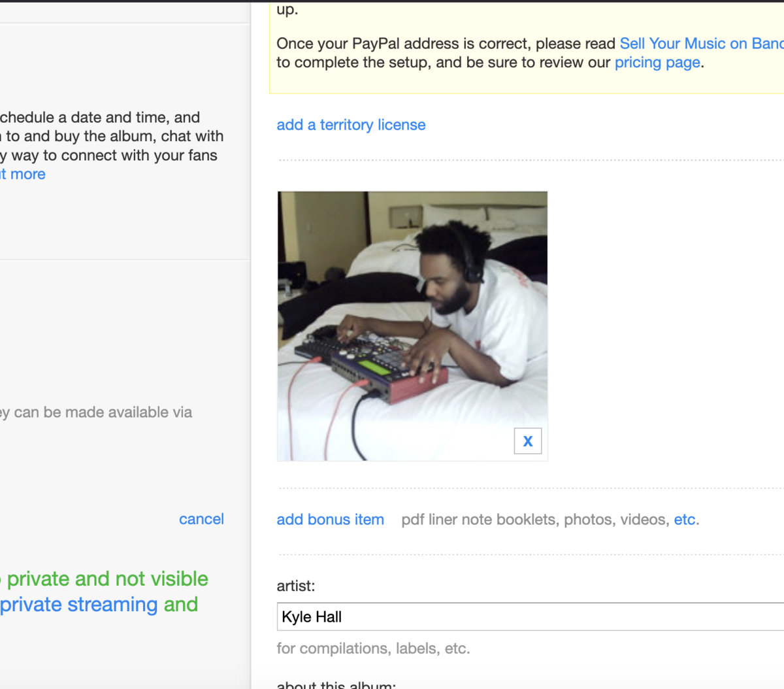The width and height of the screenshot is (784, 689).
Task: Click the album cover art thumbnail
Action: pos(412,326)
